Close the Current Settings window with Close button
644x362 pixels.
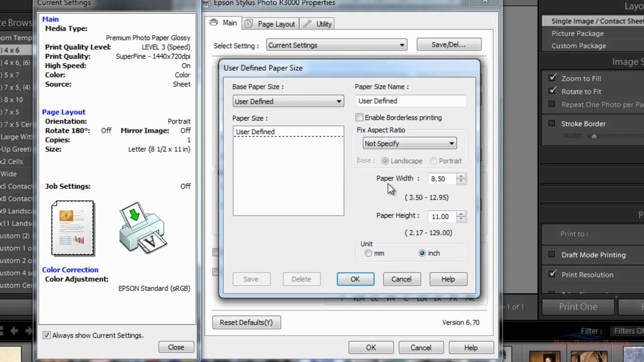point(176,347)
